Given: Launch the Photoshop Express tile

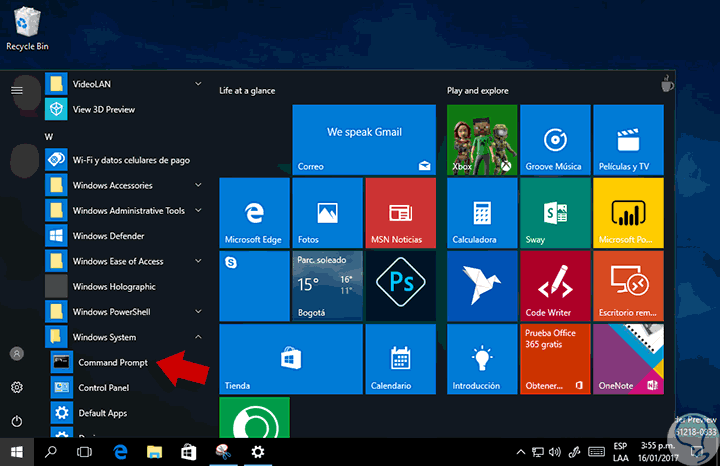Looking at the screenshot, I should pos(400,286).
